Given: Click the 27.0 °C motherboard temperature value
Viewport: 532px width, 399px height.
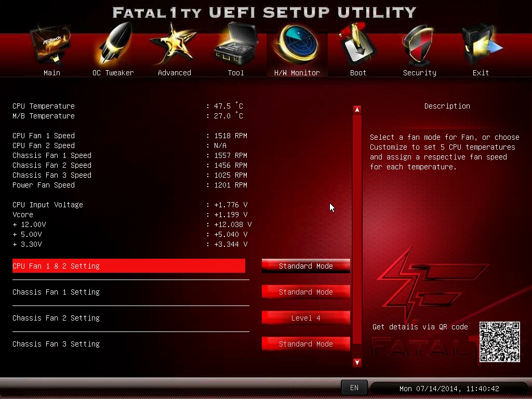Looking at the screenshot, I should point(229,116).
